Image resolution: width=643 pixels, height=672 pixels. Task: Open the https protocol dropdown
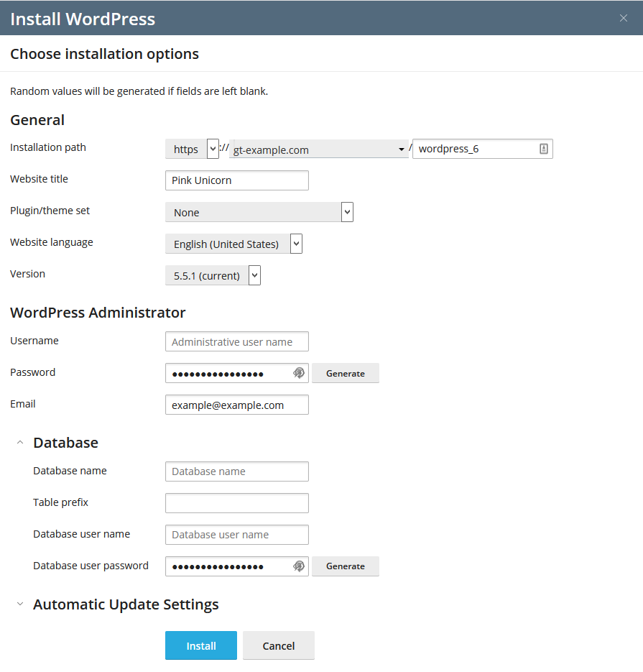coord(192,149)
